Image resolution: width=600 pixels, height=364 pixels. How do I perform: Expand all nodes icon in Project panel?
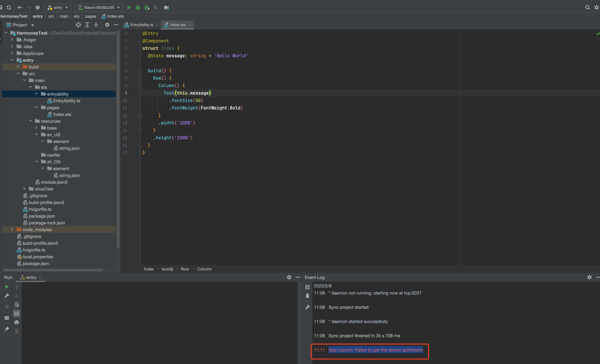click(87, 25)
